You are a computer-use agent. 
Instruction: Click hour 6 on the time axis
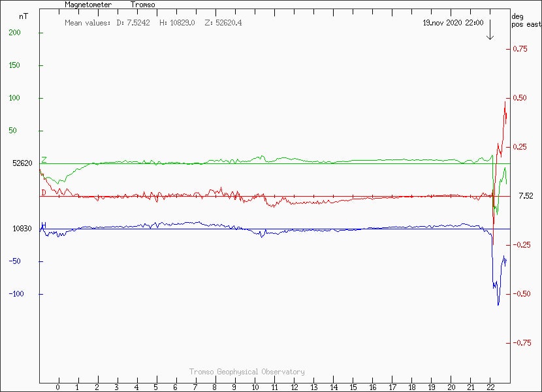pos(176,387)
